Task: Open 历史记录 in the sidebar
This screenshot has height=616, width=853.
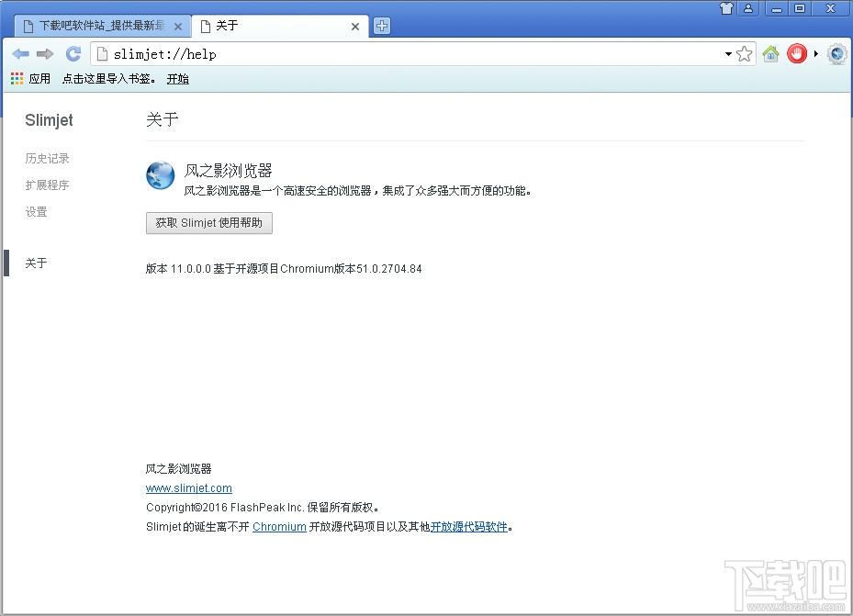Action: (48, 158)
